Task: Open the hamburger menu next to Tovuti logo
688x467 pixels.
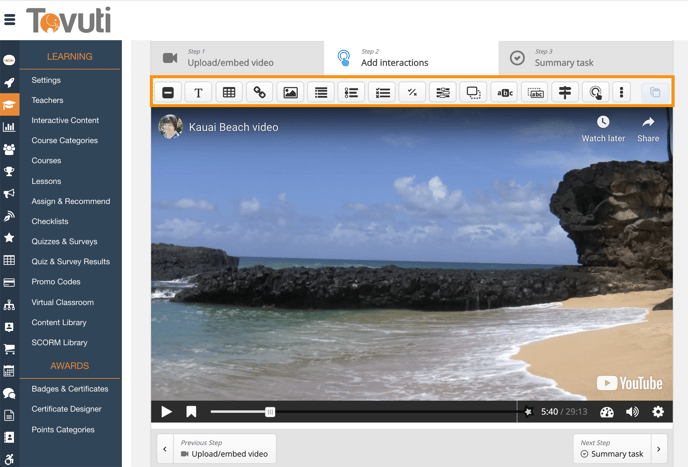Action: tap(10, 19)
